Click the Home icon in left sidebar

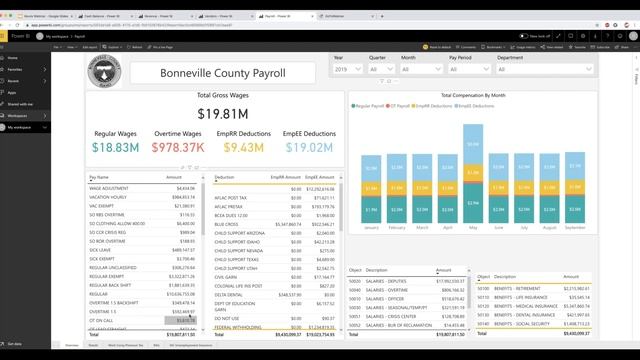2,58
